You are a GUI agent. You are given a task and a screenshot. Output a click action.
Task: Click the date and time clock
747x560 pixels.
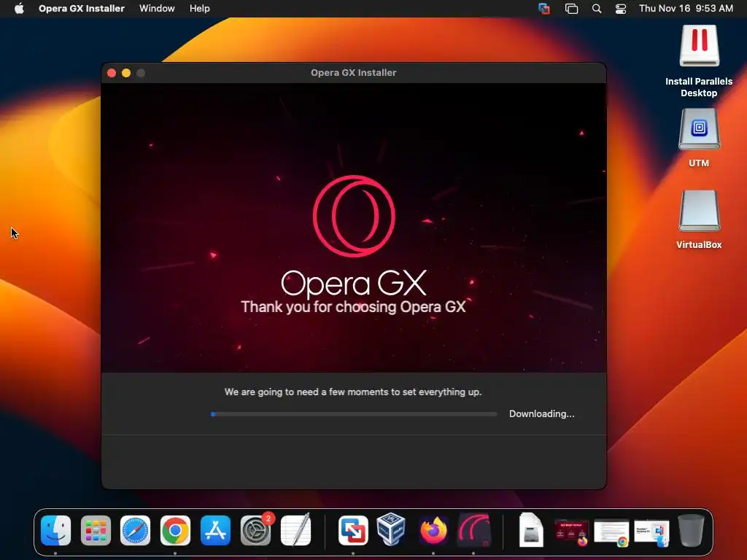[686, 9]
